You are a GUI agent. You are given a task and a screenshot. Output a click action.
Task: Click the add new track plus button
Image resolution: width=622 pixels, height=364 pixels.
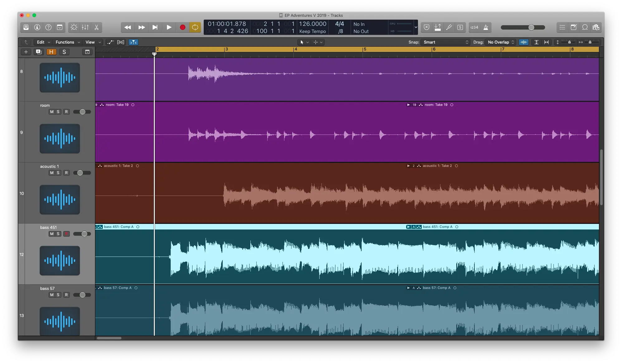pyautogui.click(x=26, y=52)
